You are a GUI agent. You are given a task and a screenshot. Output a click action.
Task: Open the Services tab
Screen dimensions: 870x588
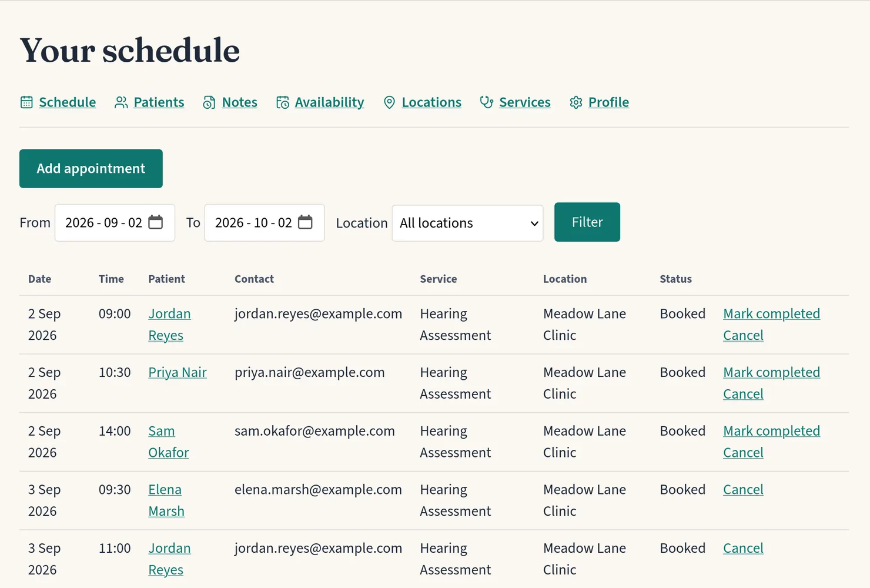click(x=525, y=102)
